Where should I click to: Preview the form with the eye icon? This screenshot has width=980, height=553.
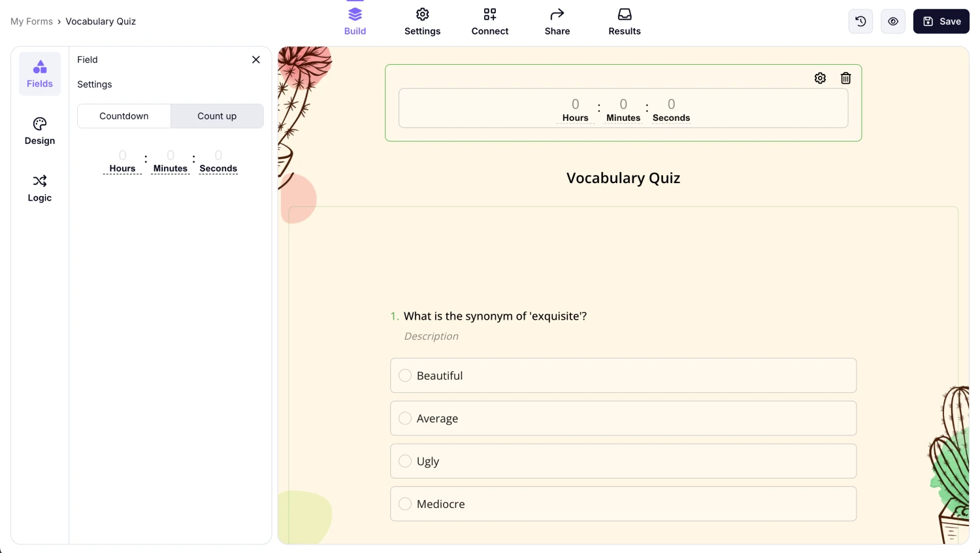point(893,22)
